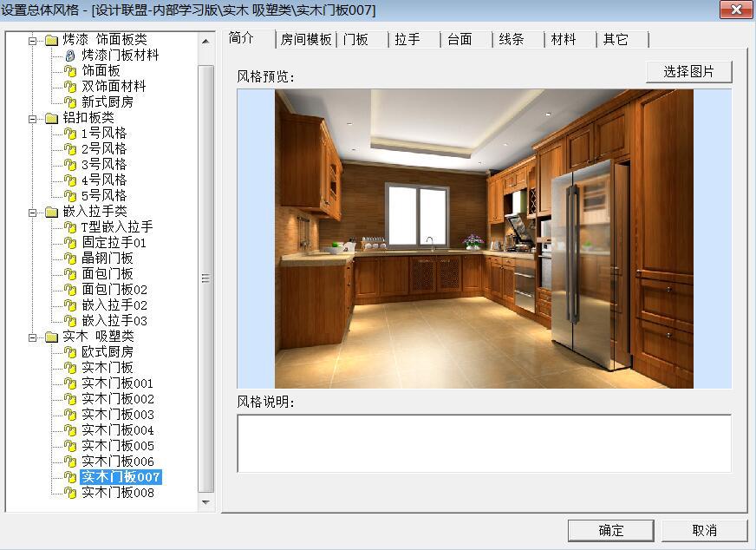Viewport: 756px width, 550px height.
Task: Click the style icon beside 新式厨房
Action: click(70, 102)
